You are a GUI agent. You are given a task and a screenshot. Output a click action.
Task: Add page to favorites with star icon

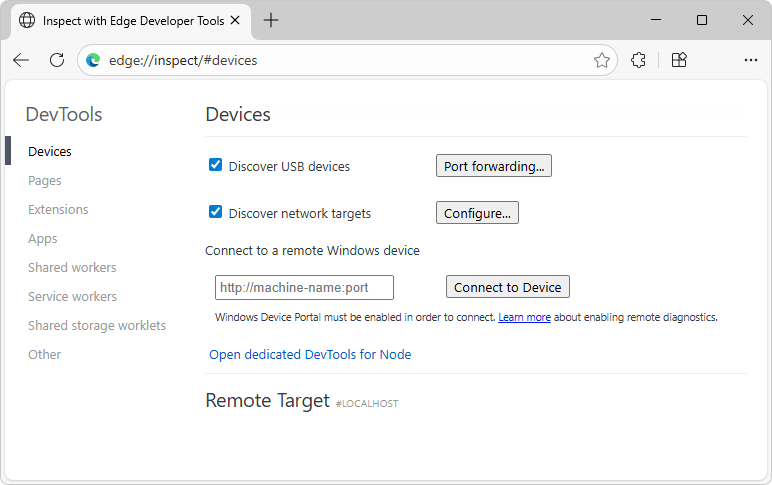tap(602, 60)
